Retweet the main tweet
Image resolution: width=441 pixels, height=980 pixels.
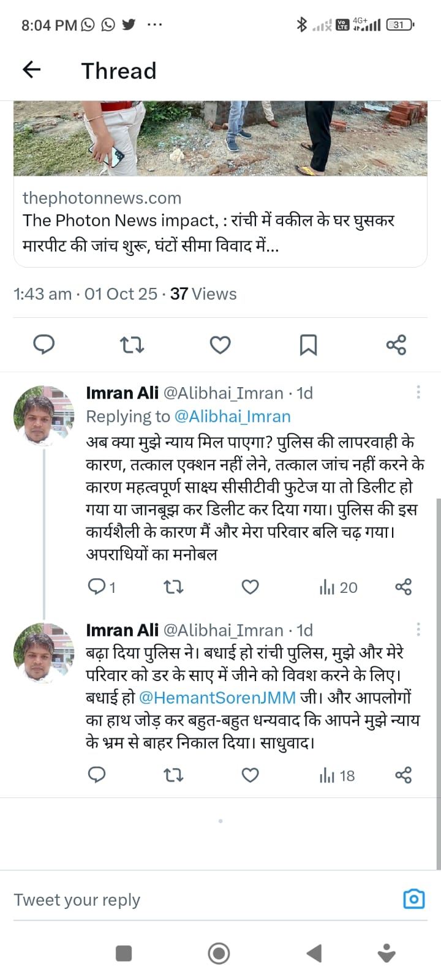(132, 345)
